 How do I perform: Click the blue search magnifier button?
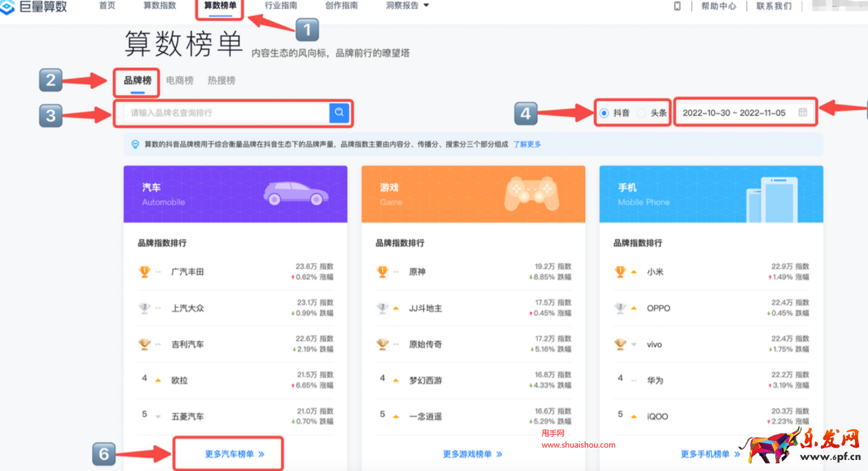(339, 113)
